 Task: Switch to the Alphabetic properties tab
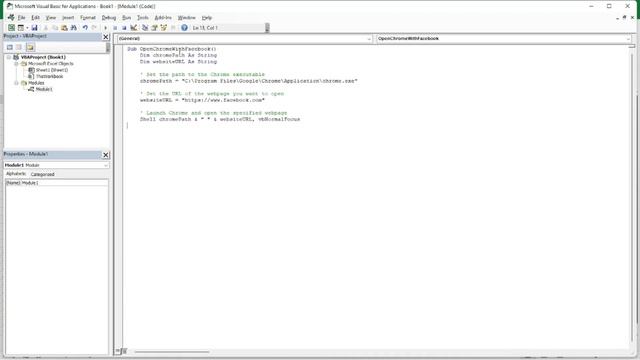point(16,174)
